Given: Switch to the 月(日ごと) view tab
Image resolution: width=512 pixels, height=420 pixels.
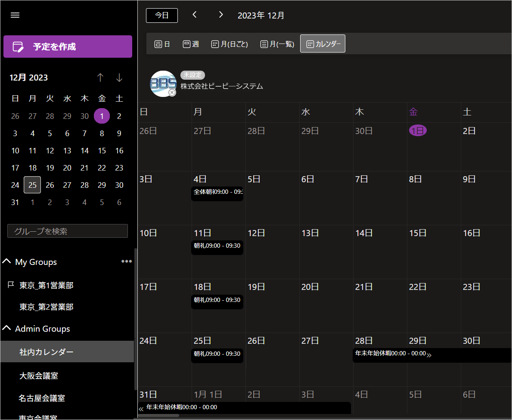Looking at the screenshot, I should [x=230, y=44].
